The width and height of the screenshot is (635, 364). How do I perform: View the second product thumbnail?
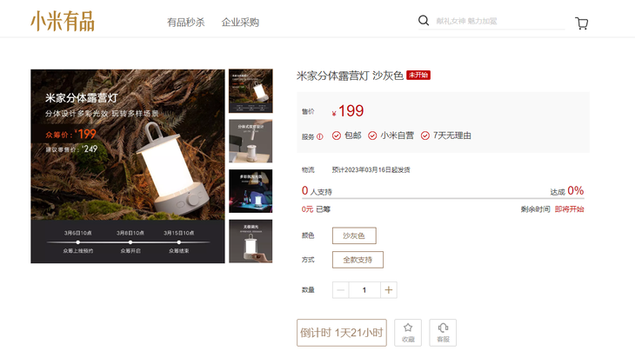[x=251, y=141]
